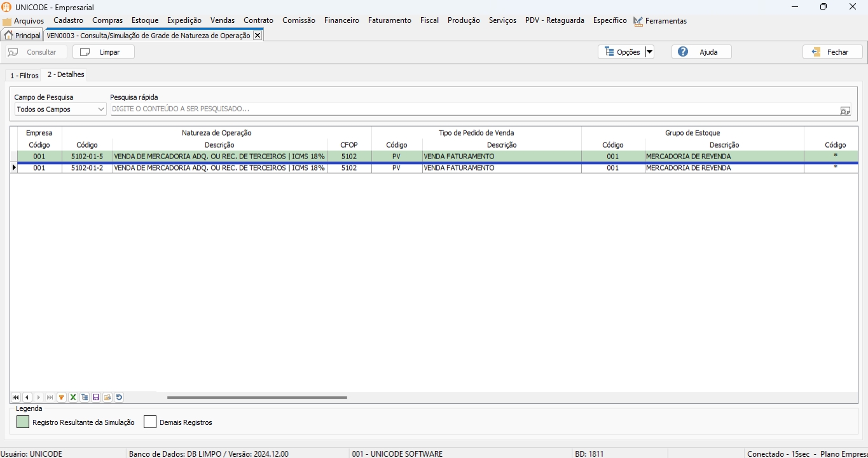The height and width of the screenshot is (458, 868).
Task: Expand the Campo de Pesquisa dropdown
Action: (x=100, y=109)
